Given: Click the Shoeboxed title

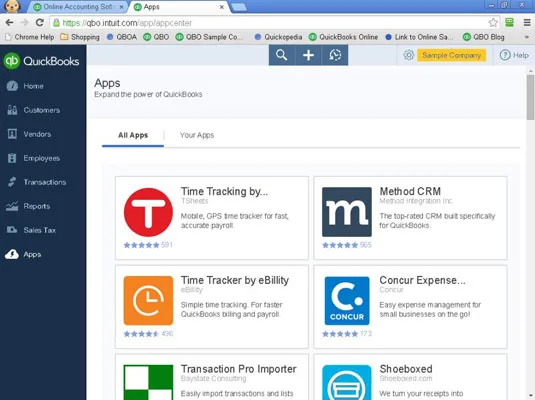Looking at the screenshot, I should [x=406, y=369].
